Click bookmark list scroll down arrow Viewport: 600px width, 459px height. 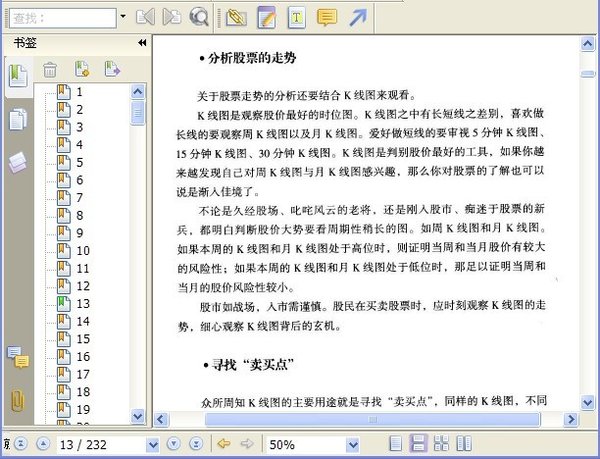(x=137, y=416)
